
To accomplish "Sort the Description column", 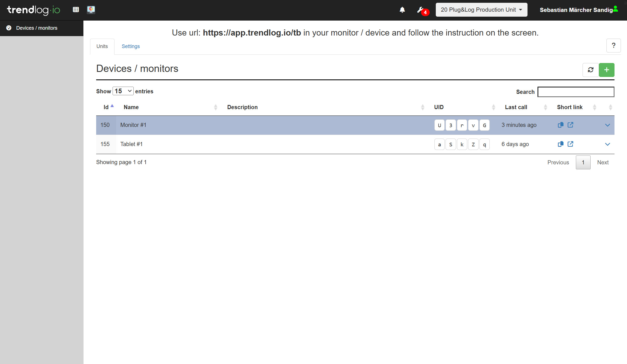I will pyautogui.click(x=423, y=107).
